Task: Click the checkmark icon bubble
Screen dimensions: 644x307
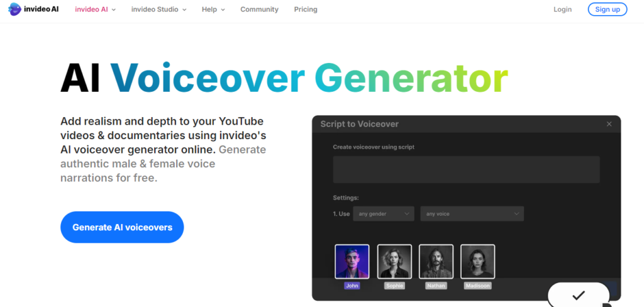Action: click(x=579, y=294)
